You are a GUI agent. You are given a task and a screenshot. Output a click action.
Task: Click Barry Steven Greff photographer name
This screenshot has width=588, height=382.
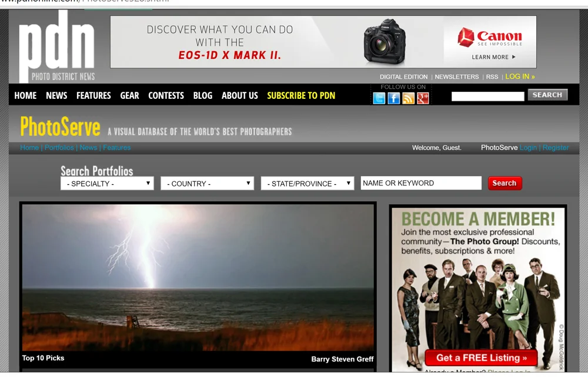[342, 359]
